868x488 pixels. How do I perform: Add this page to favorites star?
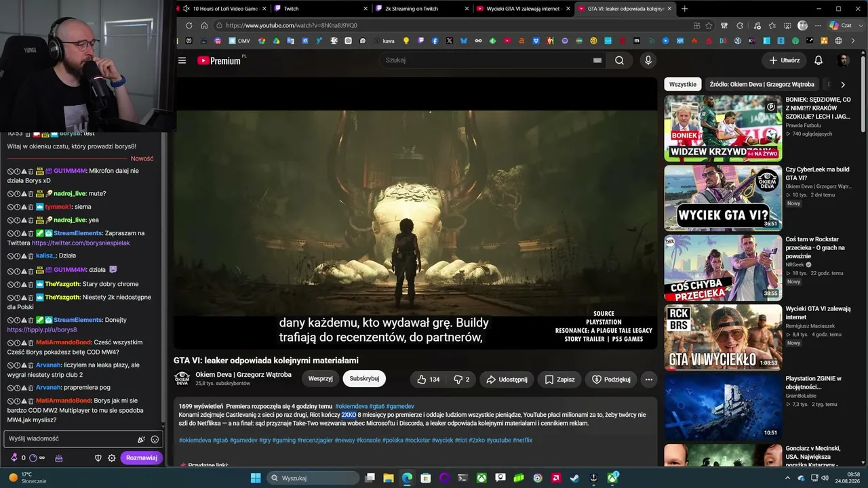coord(709,26)
